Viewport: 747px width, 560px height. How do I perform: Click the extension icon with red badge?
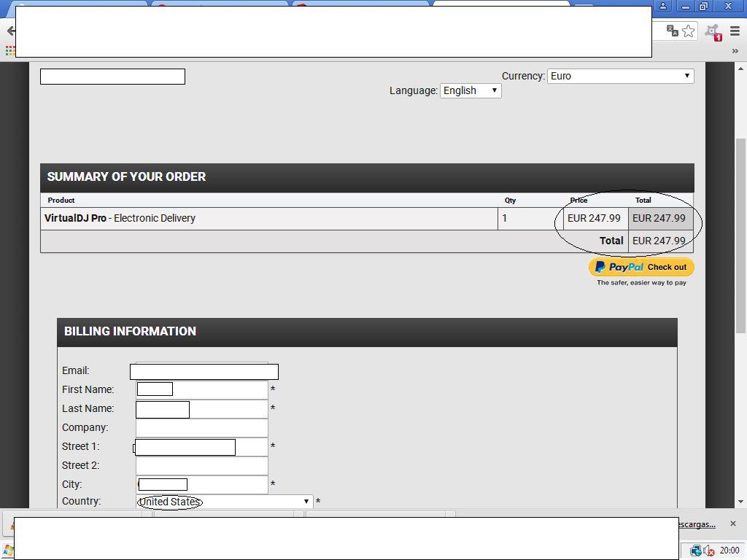713,32
